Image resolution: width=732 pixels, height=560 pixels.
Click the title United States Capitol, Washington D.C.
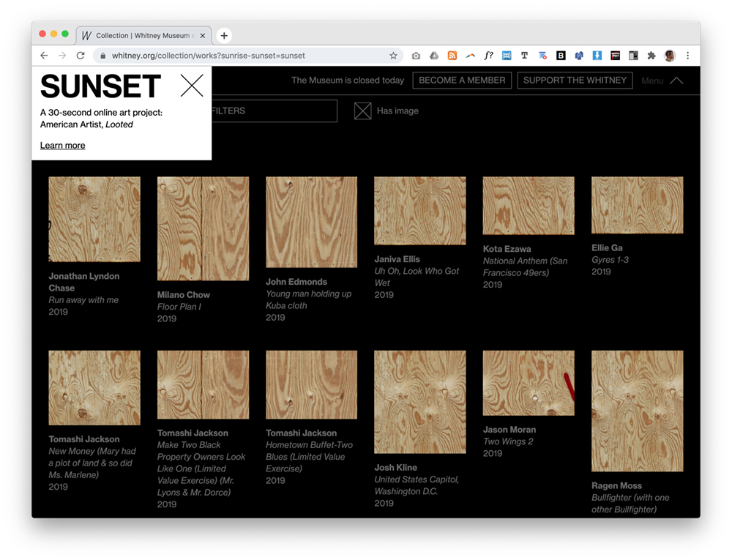click(417, 485)
